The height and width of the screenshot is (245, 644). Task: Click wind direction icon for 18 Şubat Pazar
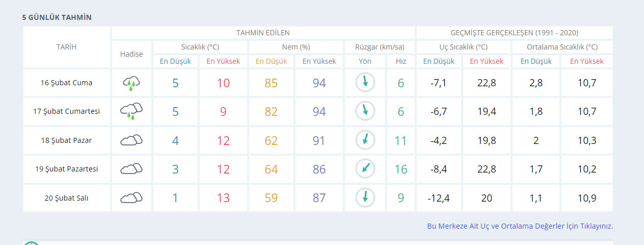point(365,140)
